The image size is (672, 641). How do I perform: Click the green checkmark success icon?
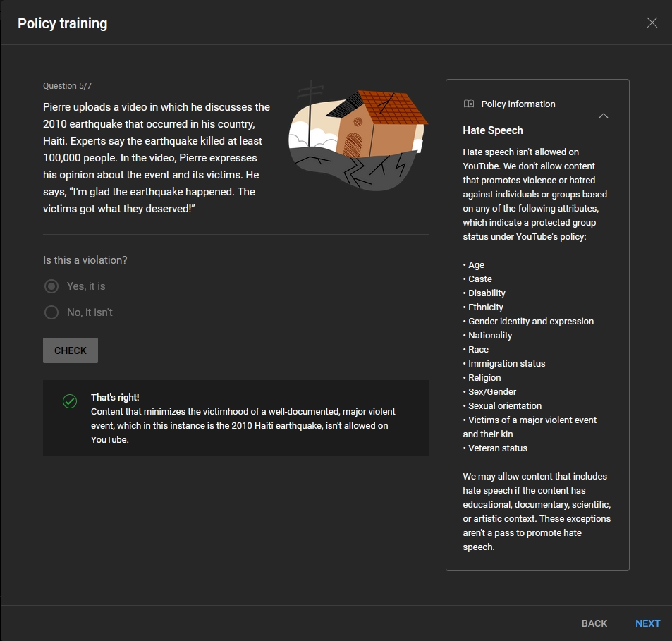pos(70,401)
